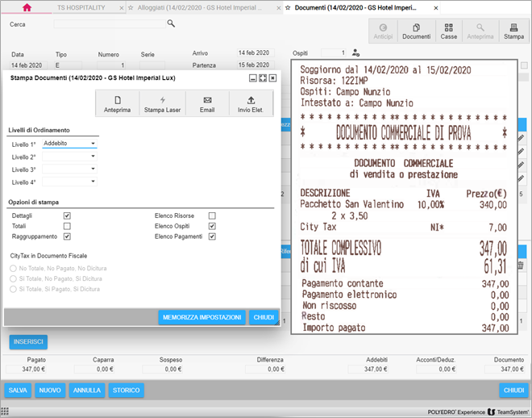The height and width of the screenshot is (418, 532).
Task: Click the Ospiti count field
Action: pyautogui.click(x=334, y=53)
